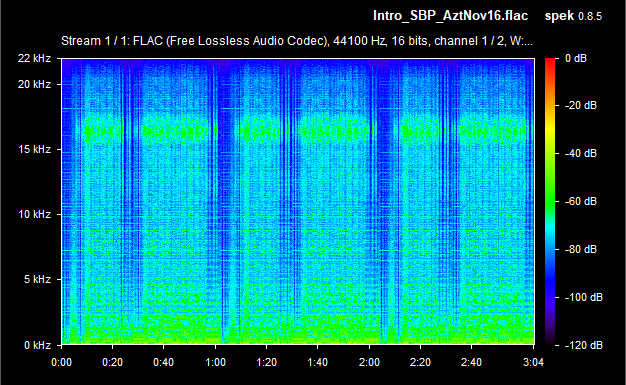
Task: Click the 1:00 time axis marker
Action: pyautogui.click(x=215, y=362)
